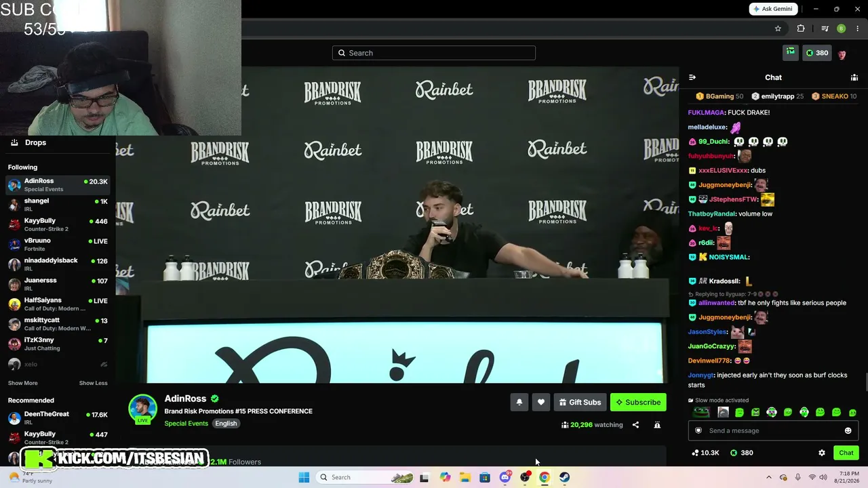Click the chat panel scrollbar
The width and height of the screenshot is (868, 488).
coord(865,382)
